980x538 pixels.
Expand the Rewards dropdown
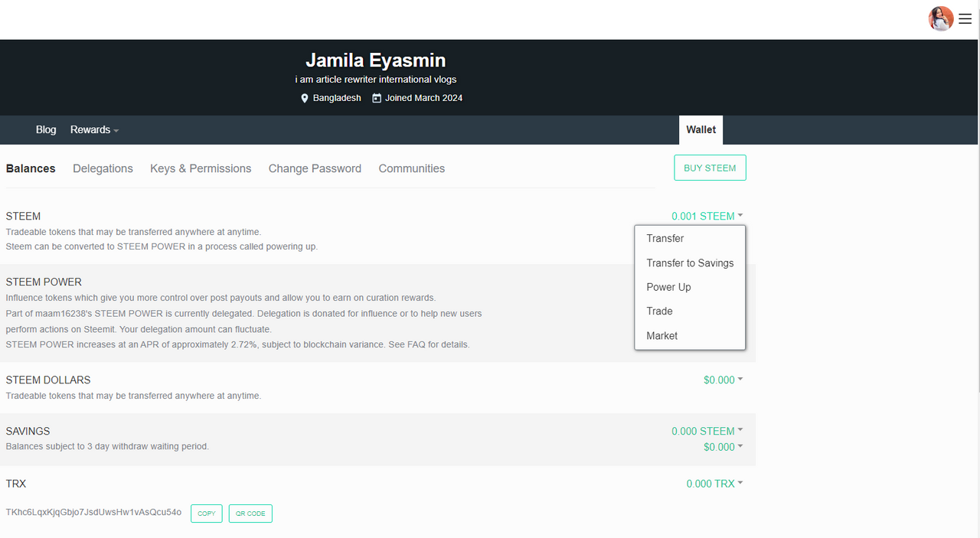click(94, 129)
